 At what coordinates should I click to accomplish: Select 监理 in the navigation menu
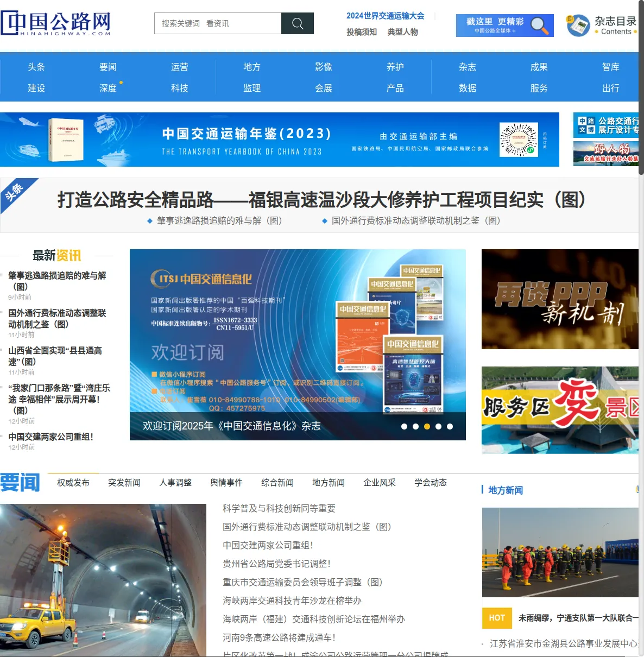[252, 88]
